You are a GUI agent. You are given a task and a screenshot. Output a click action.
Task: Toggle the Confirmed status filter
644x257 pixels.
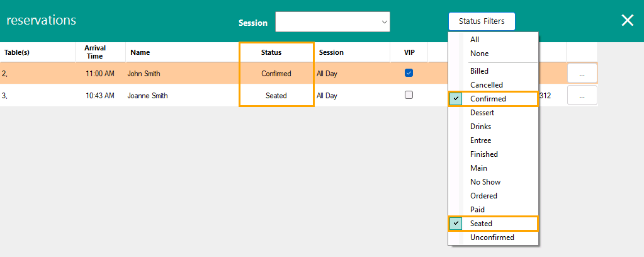(488, 99)
